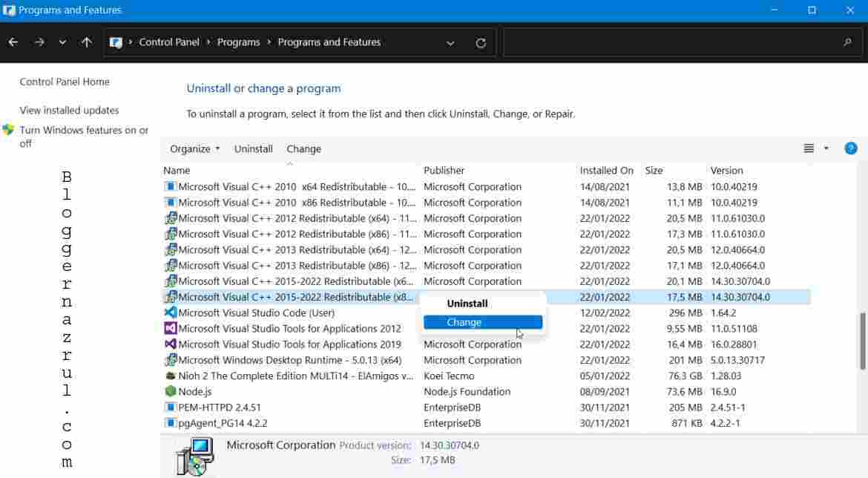Viewport: 868px width, 478px height.
Task: Click the 76,3 GB size cell
Action: click(x=685, y=376)
